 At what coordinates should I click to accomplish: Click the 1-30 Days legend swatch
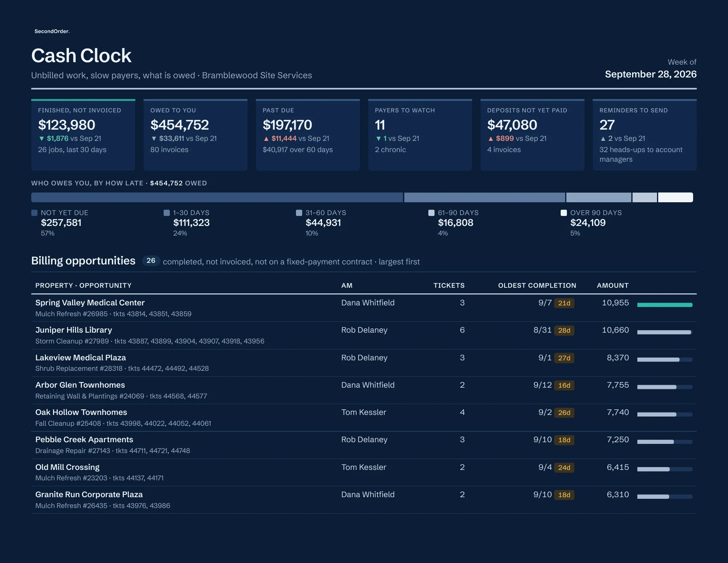167,213
